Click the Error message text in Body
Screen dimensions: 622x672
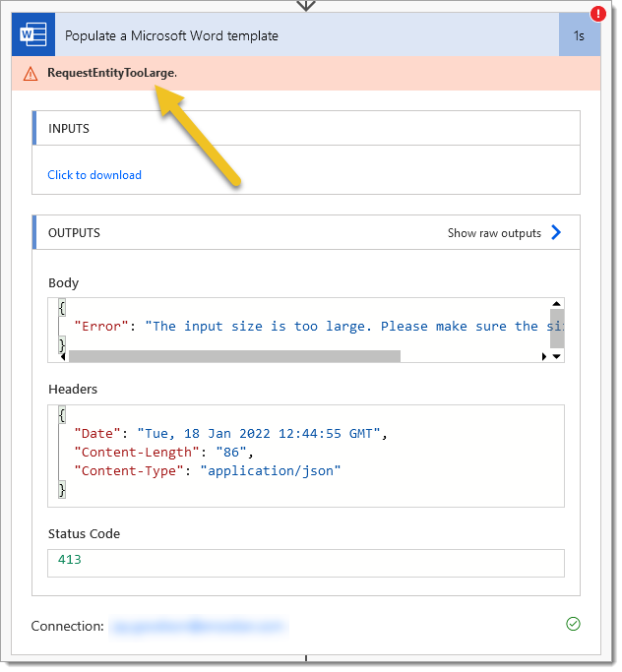(354, 327)
